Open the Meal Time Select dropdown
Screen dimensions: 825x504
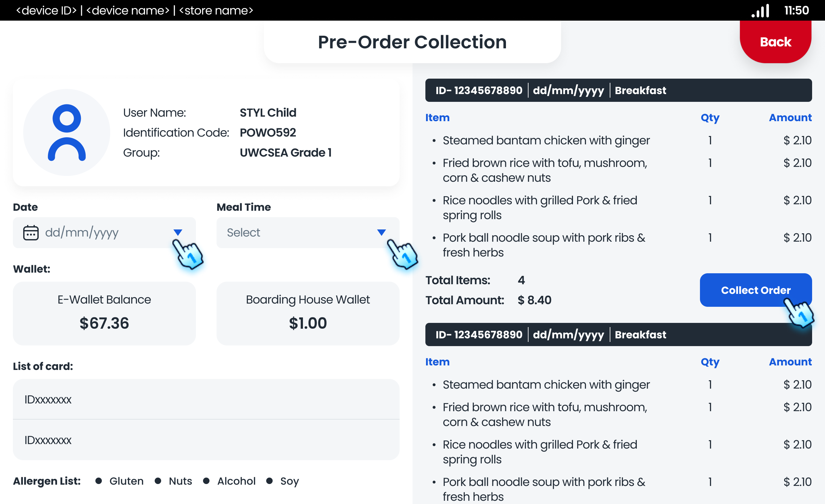click(x=382, y=232)
